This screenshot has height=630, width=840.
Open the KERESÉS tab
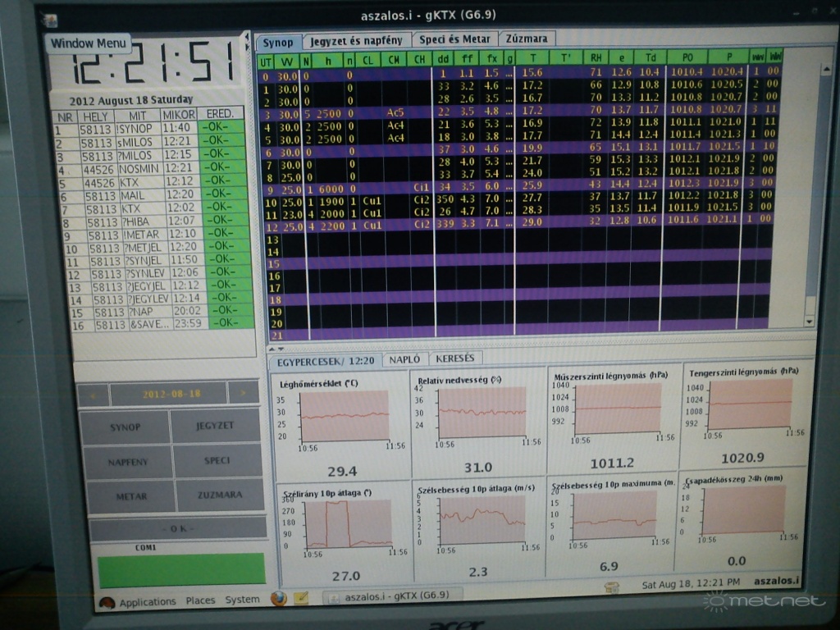454,359
